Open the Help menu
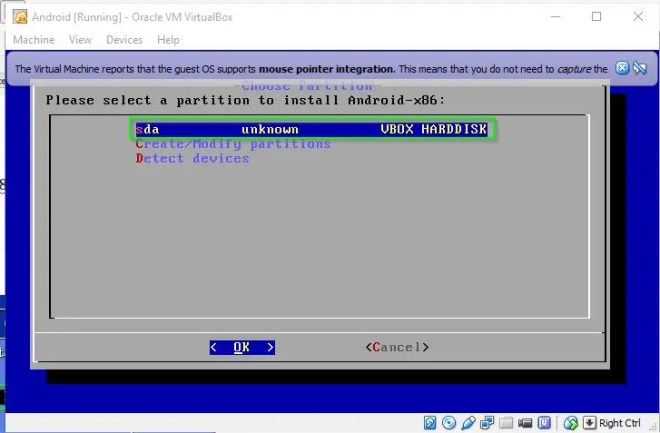The image size is (660, 433). click(168, 40)
